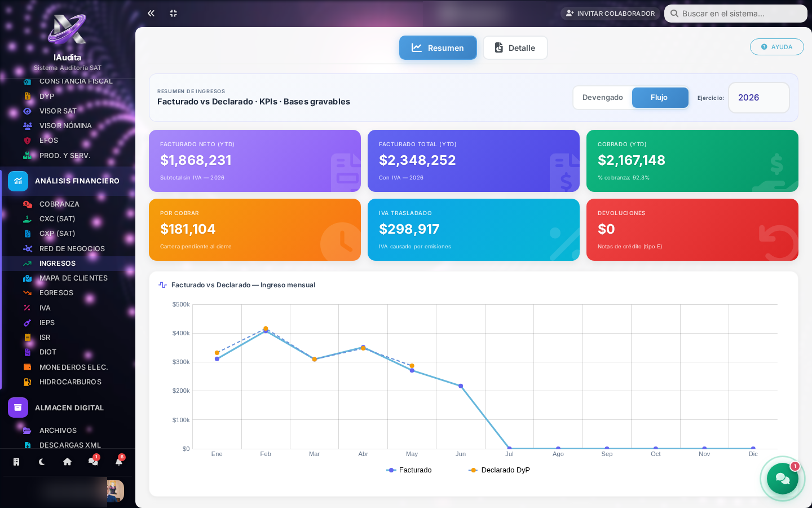Open Constancia Fiscal icon in sidebar
Viewport: 812px width, 508px height.
27,81
